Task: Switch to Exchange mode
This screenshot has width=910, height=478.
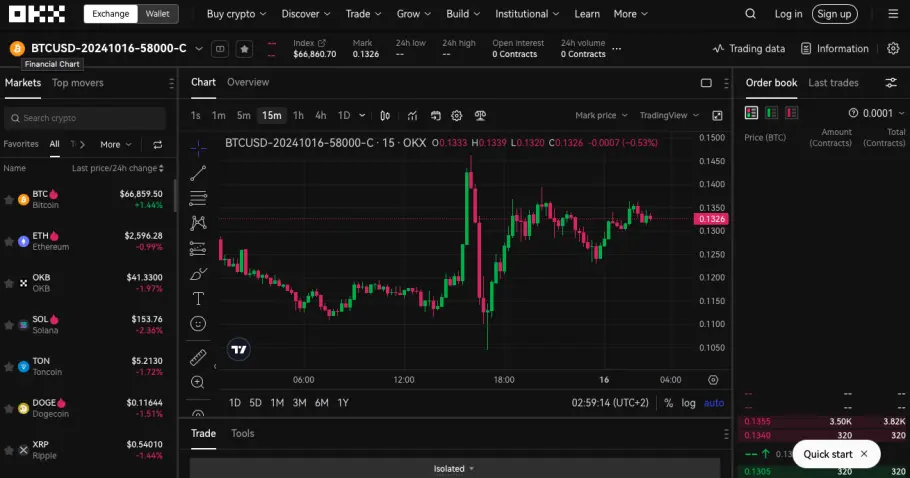Action: (111, 14)
